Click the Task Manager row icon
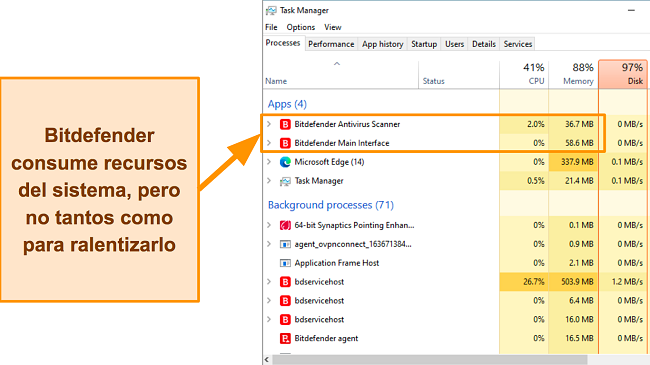The image size is (650, 365). click(285, 181)
